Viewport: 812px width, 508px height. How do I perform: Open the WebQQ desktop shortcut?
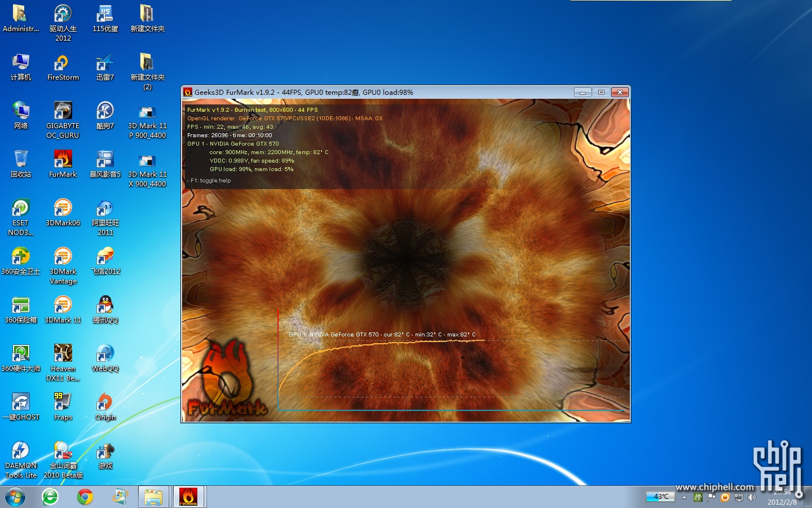(105, 358)
